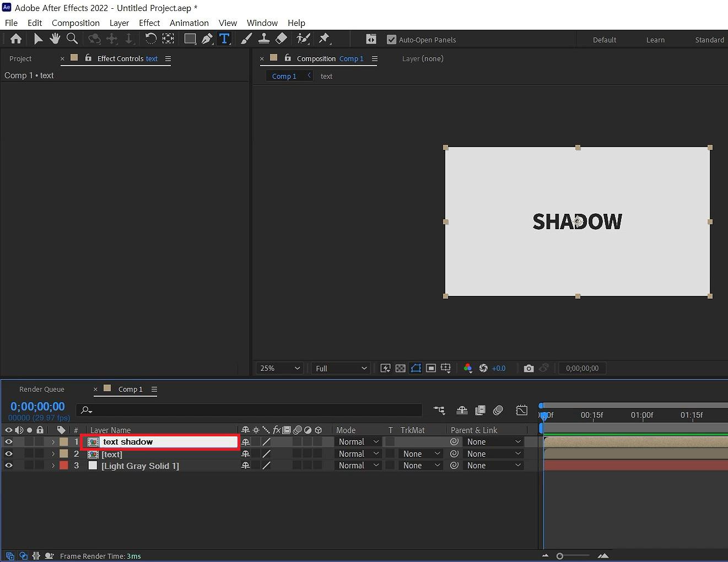Select the Default workspace
This screenshot has height=562, width=728.
(605, 40)
